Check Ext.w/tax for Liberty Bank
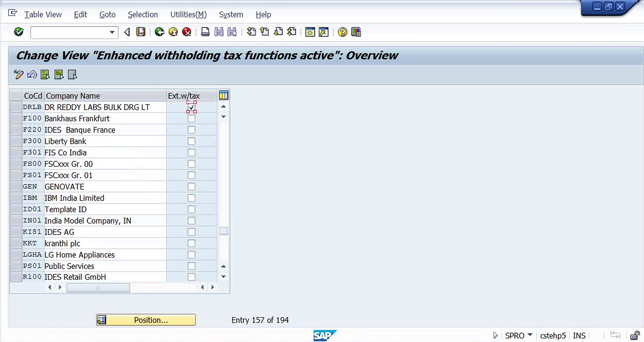 [x=191, y=141]
